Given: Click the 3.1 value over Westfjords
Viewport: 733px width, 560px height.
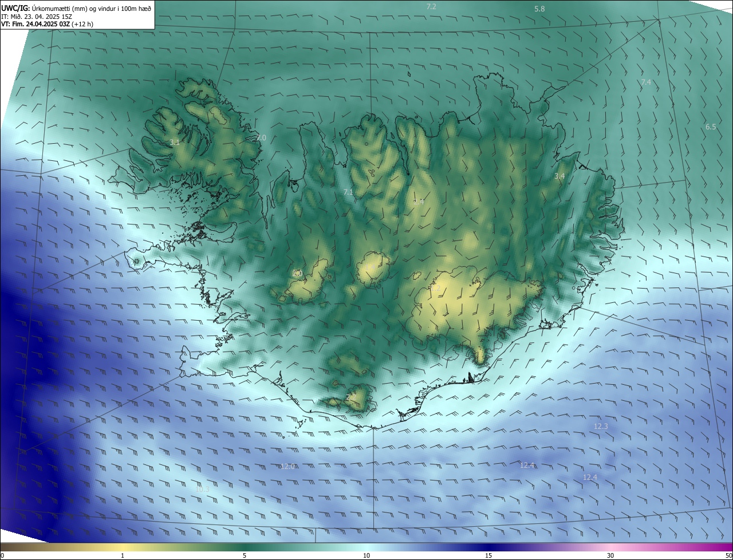Looking at the screenshot, I should [x=175, y=143].
